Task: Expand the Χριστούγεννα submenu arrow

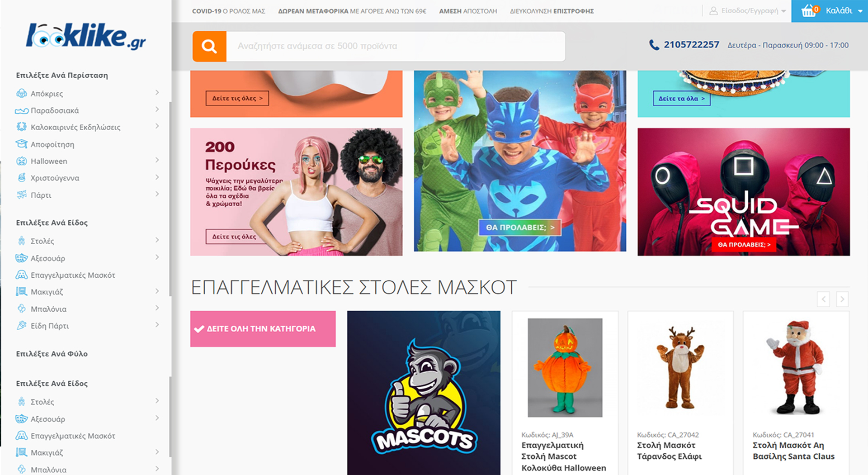Action: (x=157, y=177)
